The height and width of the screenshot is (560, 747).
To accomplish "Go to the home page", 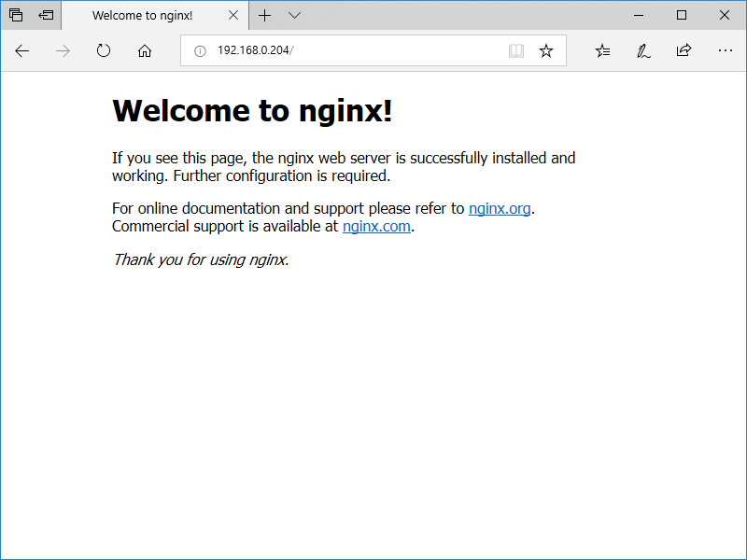I will [x=145, y=50].
